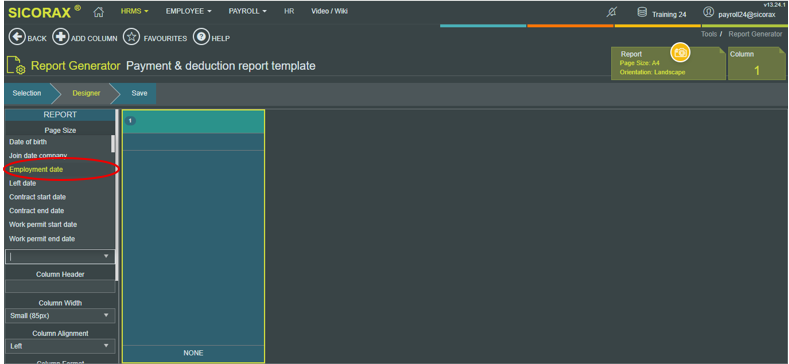Image resolution: width=789 pixels, height=364 pixels.
Task: Click the Page Size label
Action: coord(60,130)
